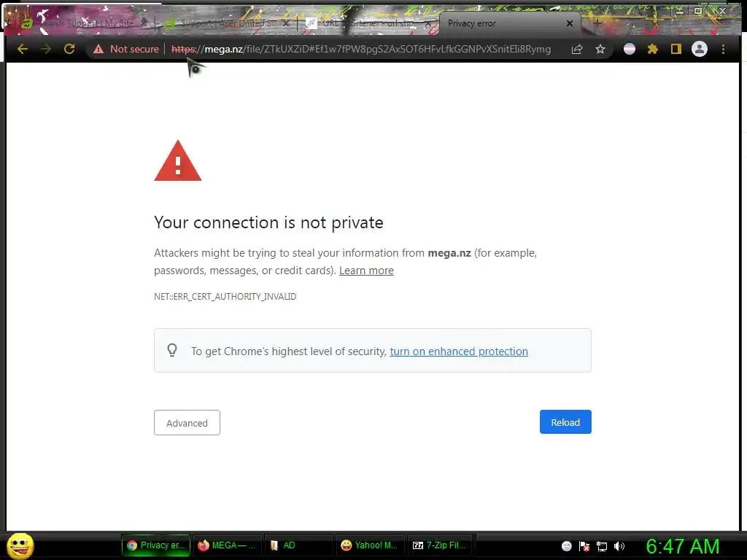Screen dimensions: 747x560
Task: Reload the page using the toolbar refresh icon
Action: (69, 49)
